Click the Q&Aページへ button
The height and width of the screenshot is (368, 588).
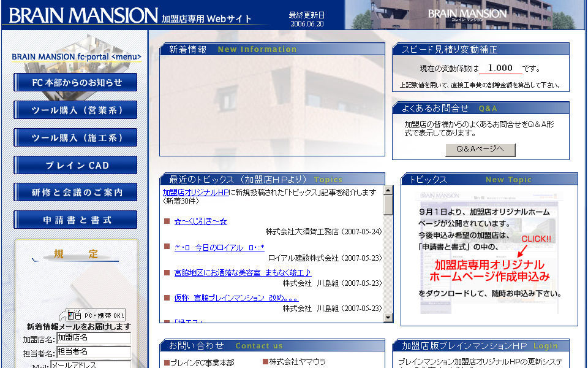[x=480, y=150]
